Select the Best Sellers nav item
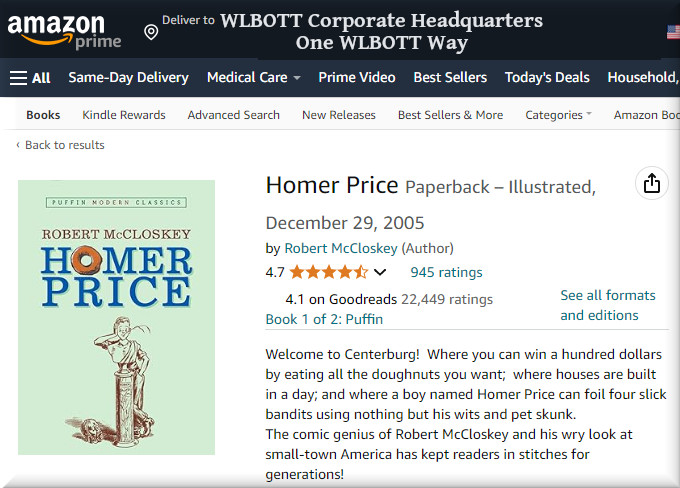The image size is (680, 488). [x=450, y=77]
